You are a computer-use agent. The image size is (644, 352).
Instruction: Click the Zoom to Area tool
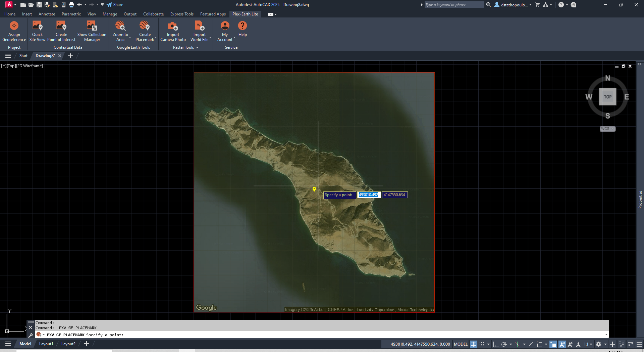tap(120, 31)
